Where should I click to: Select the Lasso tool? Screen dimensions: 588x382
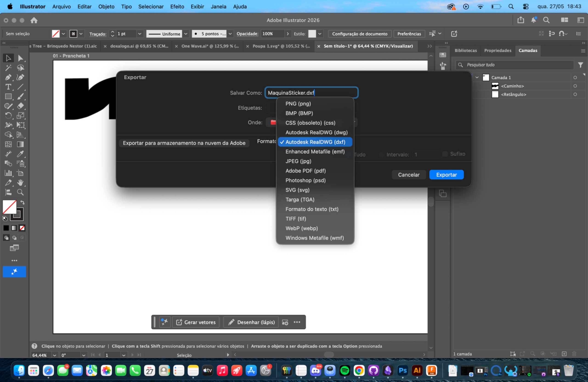pos(20,68)
